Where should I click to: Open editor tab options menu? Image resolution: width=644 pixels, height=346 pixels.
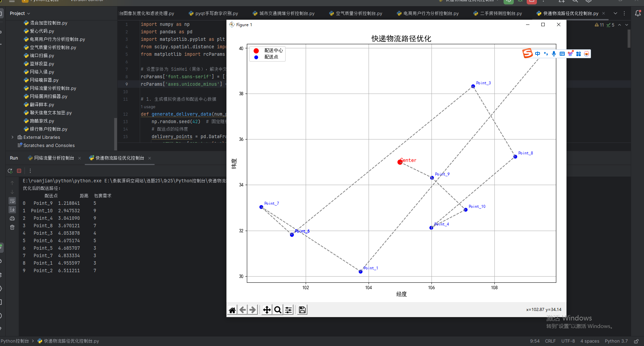624,13
